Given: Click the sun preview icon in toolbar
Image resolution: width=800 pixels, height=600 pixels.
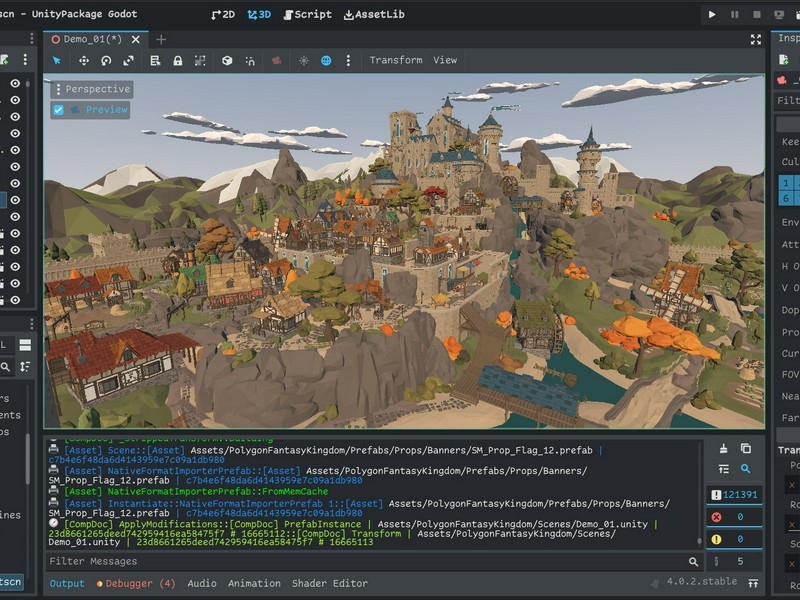Looking at the screenshot, I should click(304, 60).
